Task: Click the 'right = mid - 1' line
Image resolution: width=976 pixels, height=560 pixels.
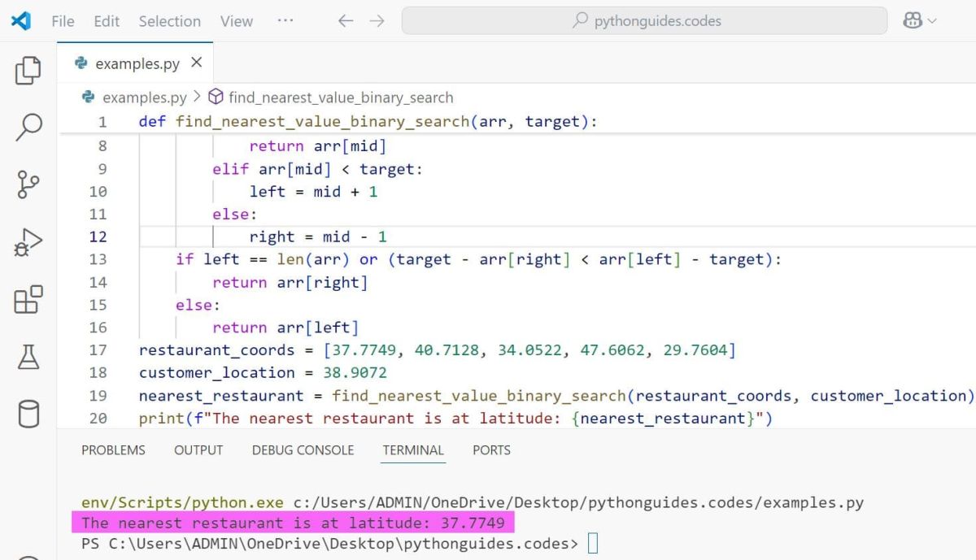Action: tap(318, 237)
